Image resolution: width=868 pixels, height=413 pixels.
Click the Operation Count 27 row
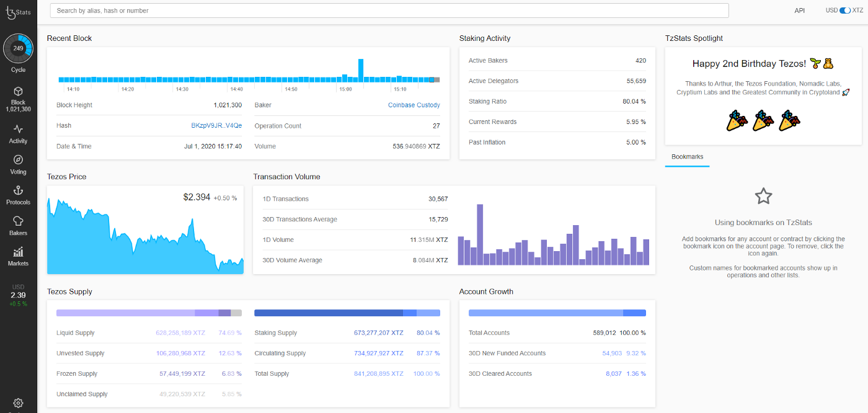pyautogui.click(x=347, y=126)
